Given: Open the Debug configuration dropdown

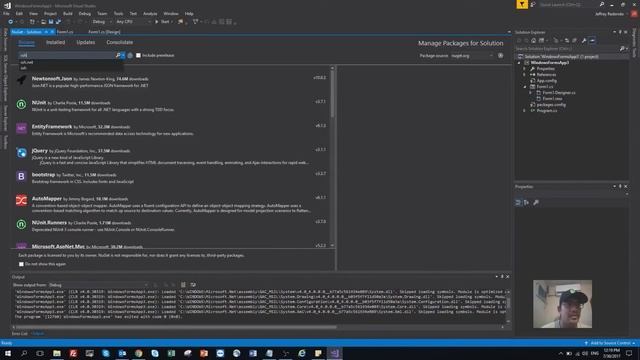Looking at the screenshot, I should (102, 22).
